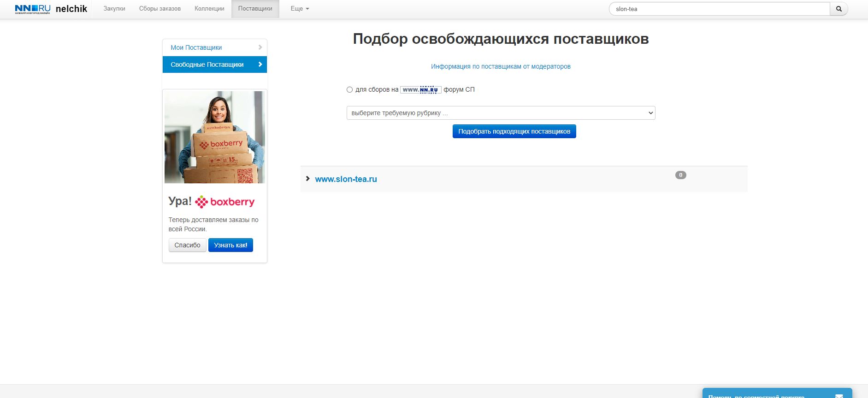Dismiss ad with the Спасибо button
The width and height of the screenshot is (868, 398).
point(187,245)
